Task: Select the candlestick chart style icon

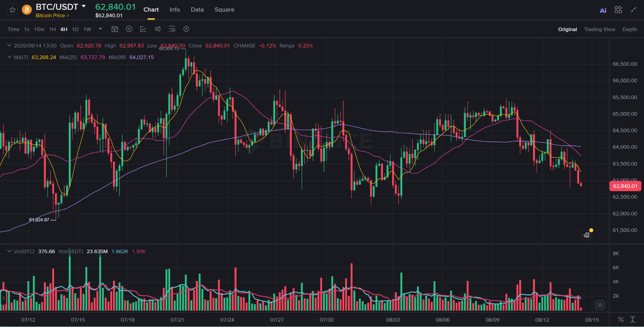Action: point(158,29)
